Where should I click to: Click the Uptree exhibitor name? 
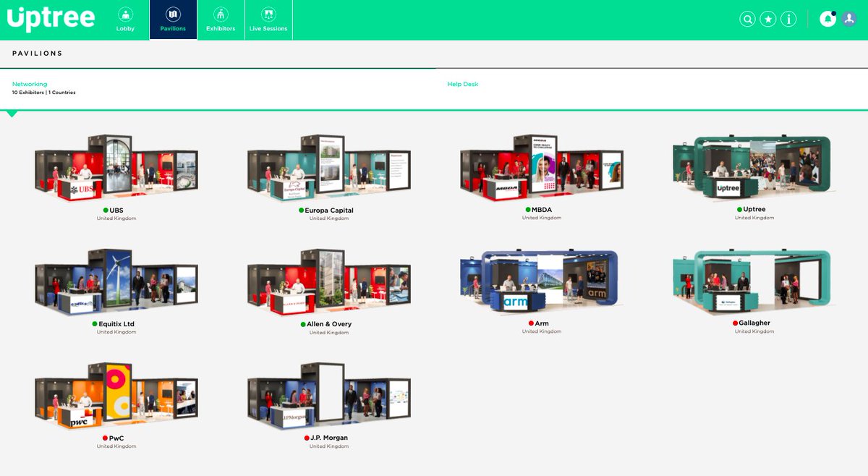[x=754, y=209]
